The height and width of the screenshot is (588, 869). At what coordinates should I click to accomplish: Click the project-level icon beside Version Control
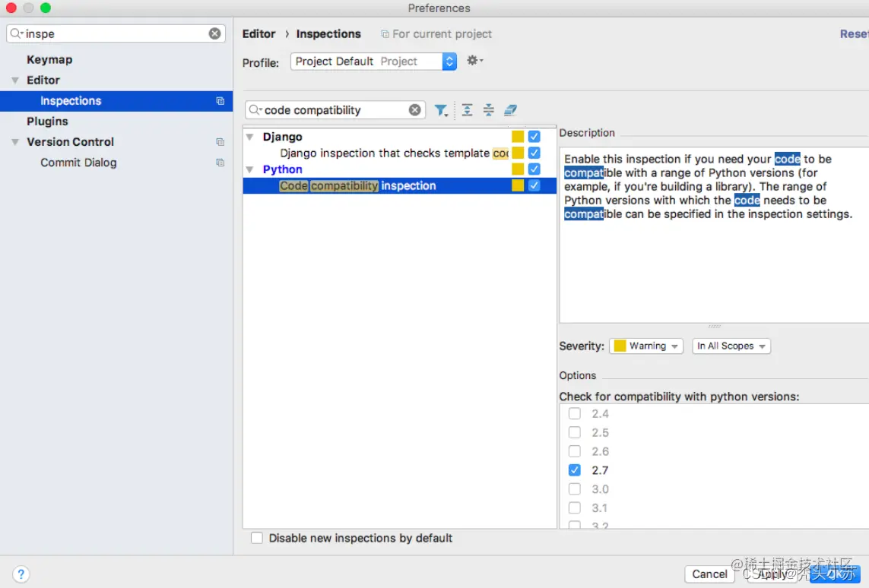(x=220, y=142)
